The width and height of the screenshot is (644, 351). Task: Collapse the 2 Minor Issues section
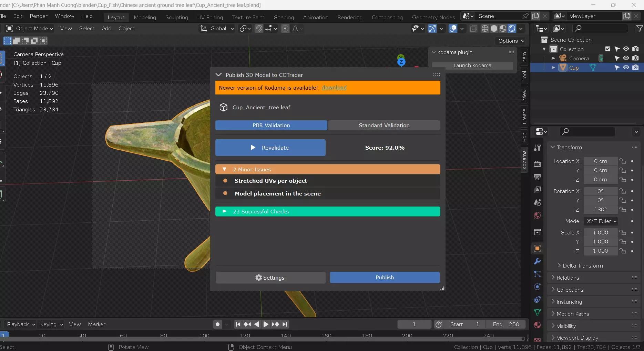(x=328, y=169)
